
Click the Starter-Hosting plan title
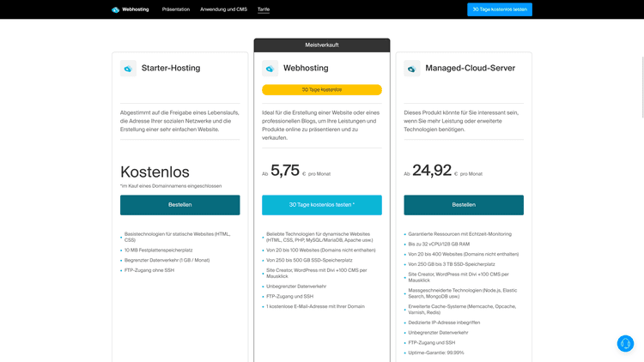point(171,68)
